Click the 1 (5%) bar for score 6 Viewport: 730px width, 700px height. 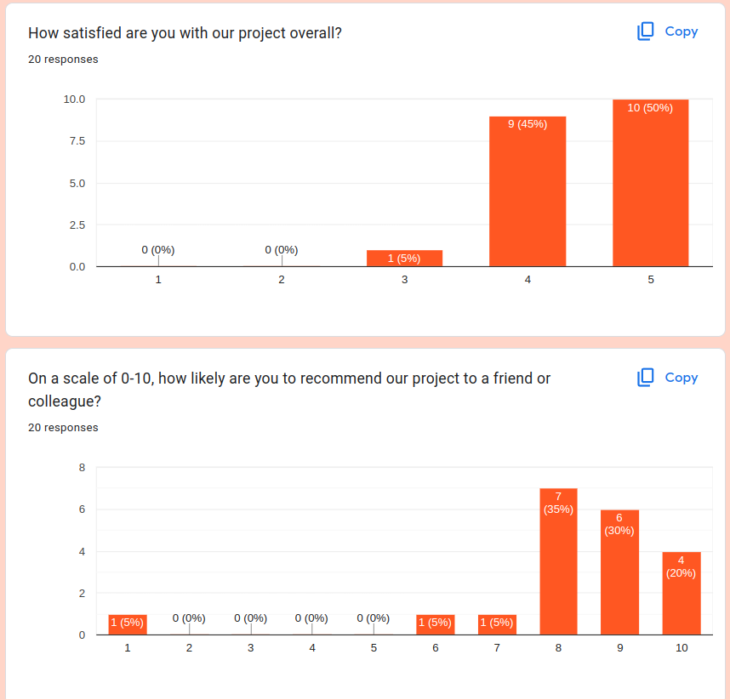point(436,624)
